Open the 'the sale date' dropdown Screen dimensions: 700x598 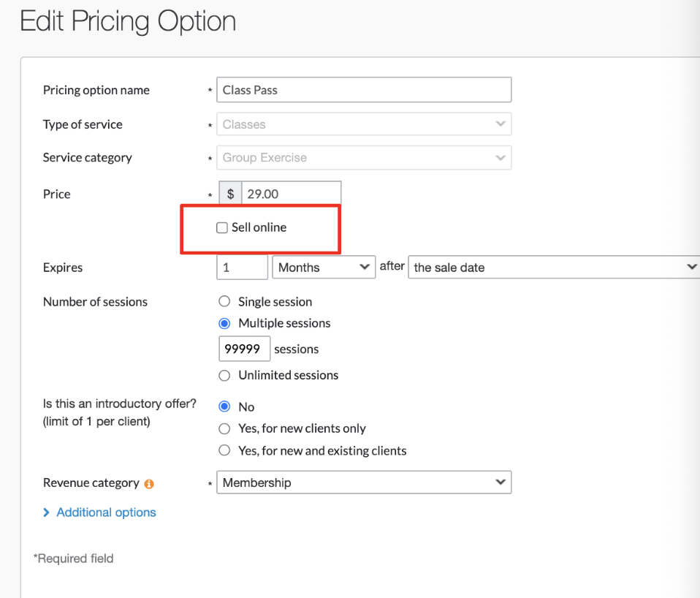(x=554, y=268)
